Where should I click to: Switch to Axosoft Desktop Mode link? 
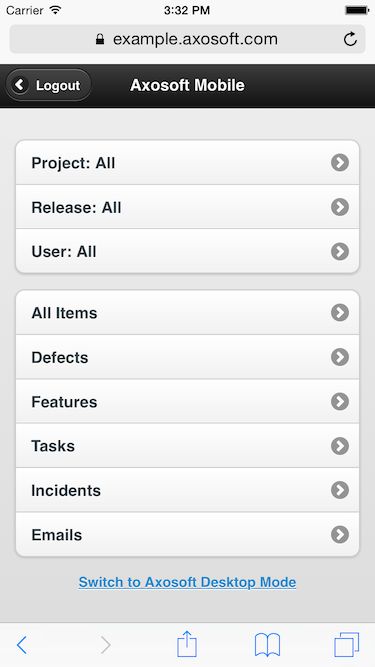click(x=188, y=582)
